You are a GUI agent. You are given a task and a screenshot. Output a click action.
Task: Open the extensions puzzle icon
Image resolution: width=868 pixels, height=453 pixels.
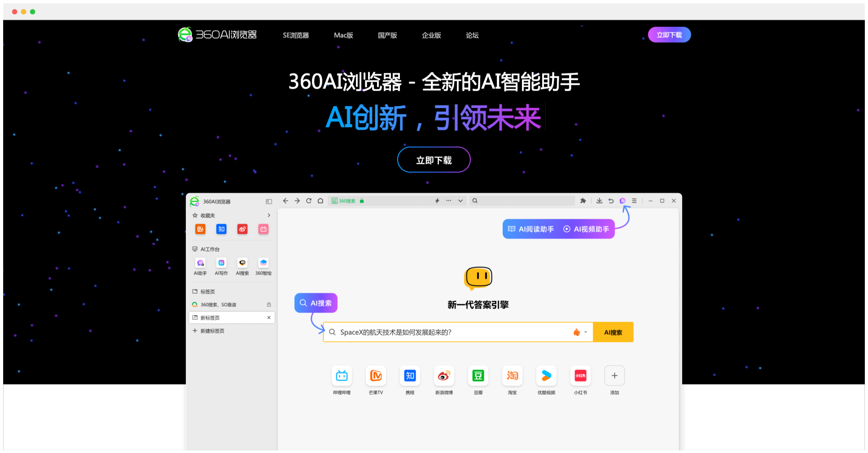(x=583, y=201)
